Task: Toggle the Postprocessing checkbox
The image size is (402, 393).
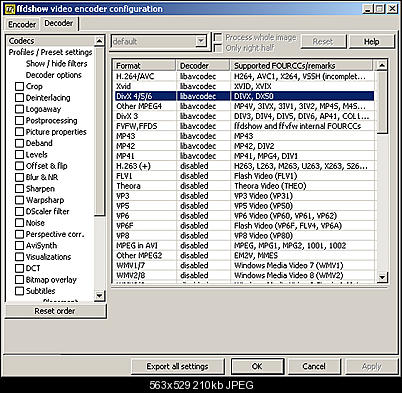Action: click(20, 120)
